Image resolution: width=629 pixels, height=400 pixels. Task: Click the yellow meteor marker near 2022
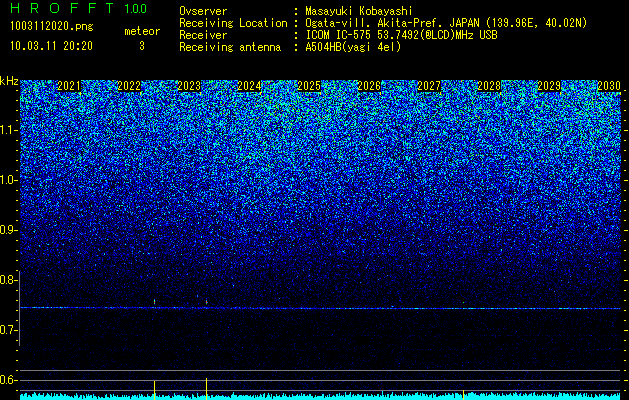coord(154,388)
